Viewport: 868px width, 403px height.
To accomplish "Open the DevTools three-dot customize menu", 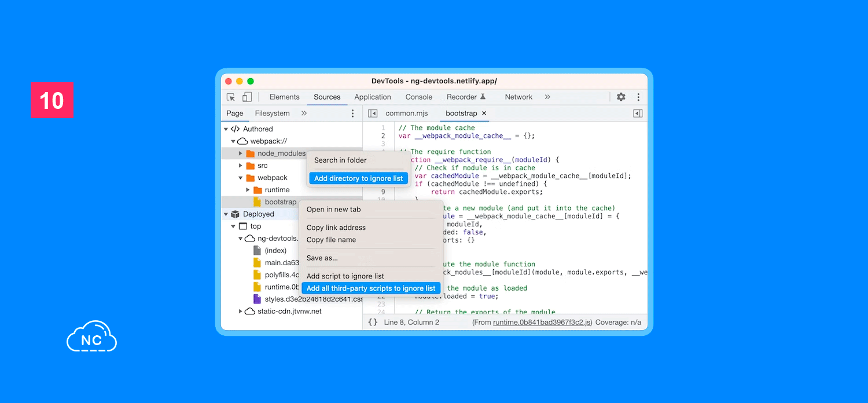I will click(x=639, y=97).
